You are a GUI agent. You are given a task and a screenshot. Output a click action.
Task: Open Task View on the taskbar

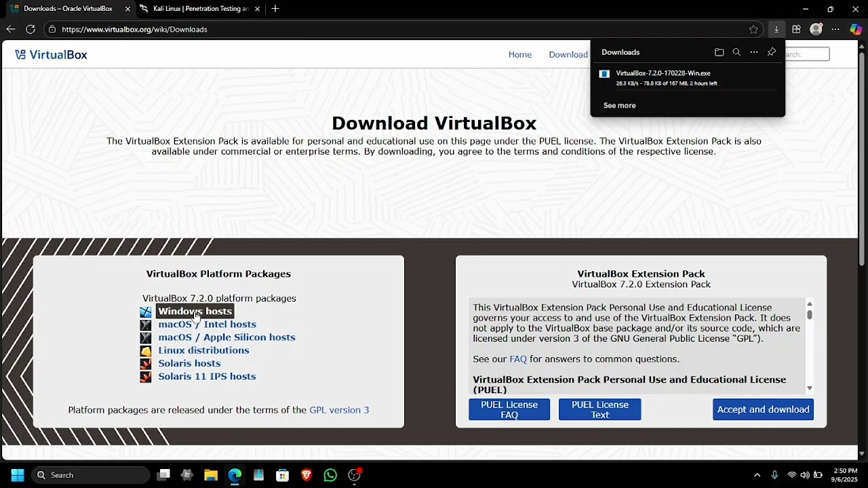[x=163, y=475]
